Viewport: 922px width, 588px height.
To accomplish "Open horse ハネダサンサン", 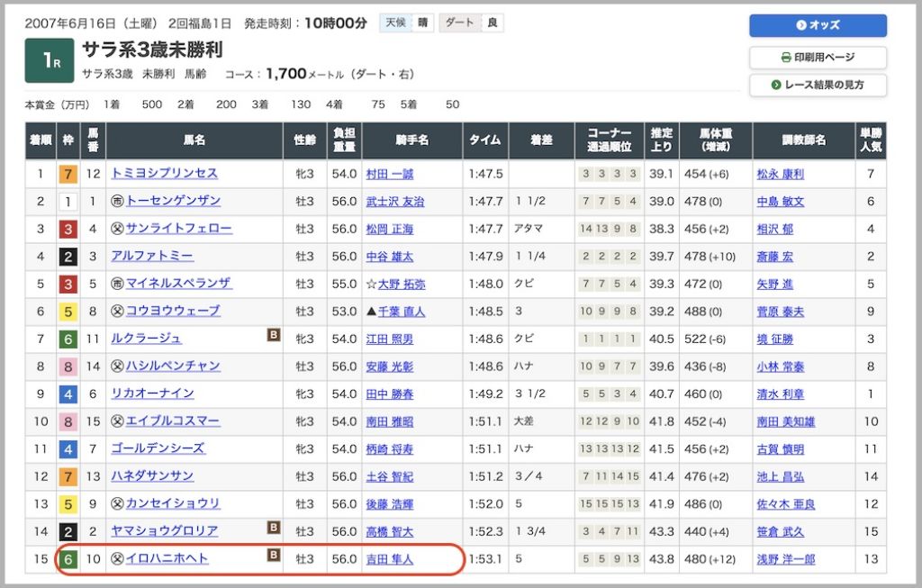I will tap(152, 476).
